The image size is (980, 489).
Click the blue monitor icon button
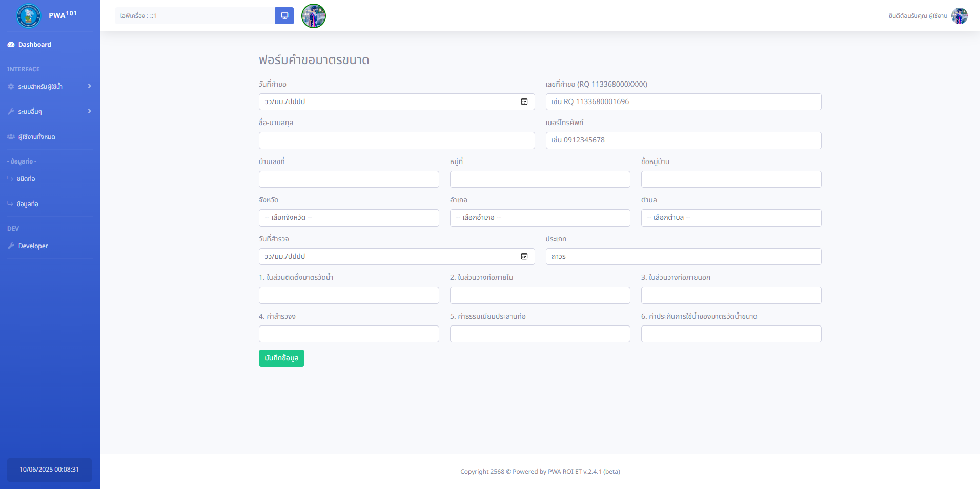coord(284,16)
